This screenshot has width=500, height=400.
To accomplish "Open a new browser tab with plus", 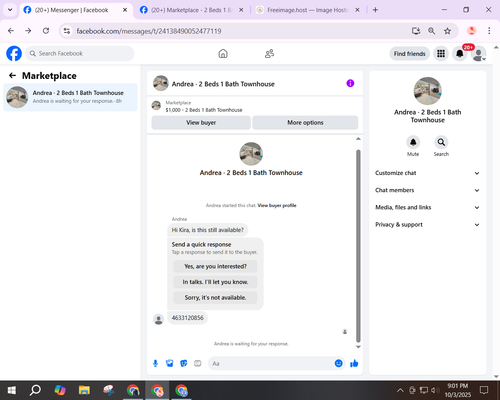I will [x=375, y=10].
